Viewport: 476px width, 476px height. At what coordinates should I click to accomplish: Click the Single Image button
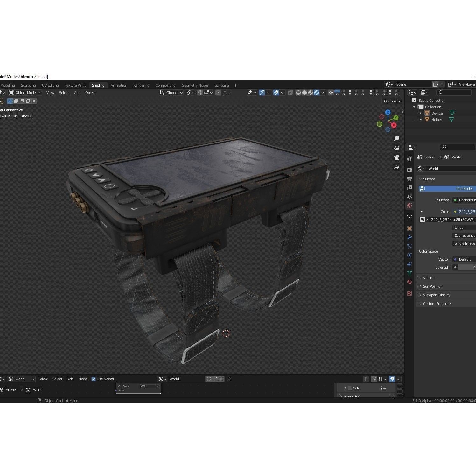pyautogui.click(x=464, y=243)
